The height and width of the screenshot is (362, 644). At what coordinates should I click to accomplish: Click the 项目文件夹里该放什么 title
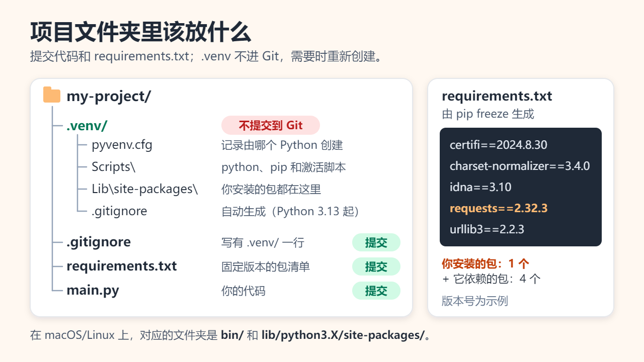(x=140, y=32)
